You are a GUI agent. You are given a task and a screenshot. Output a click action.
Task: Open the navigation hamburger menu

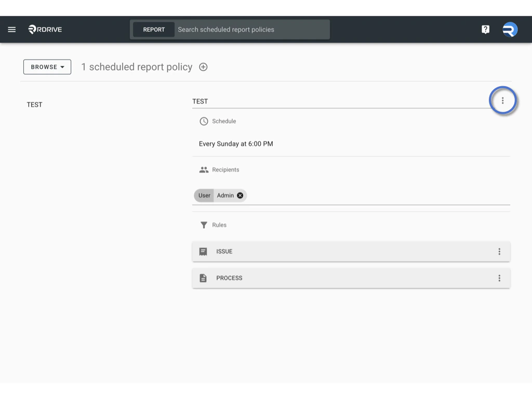coord(11,29)
